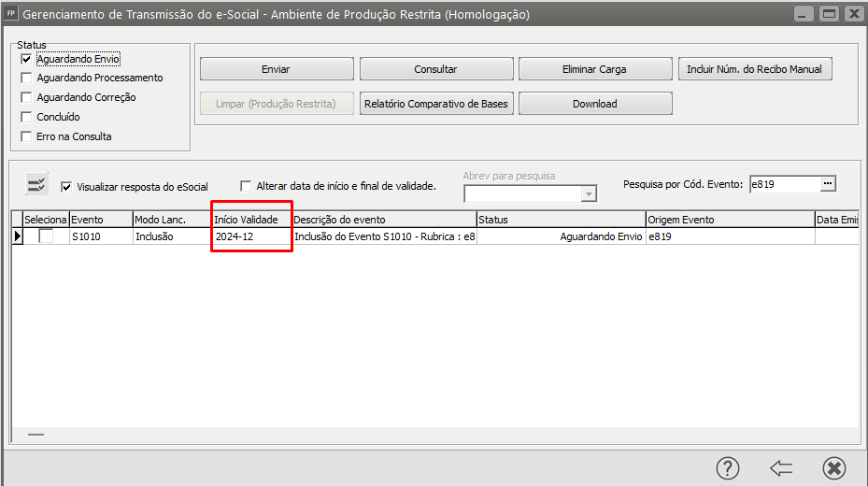Toggle the Aguardando Envio status checkbox
Image resolution: width=868 pixels, height=486 pixels.
(x=26, y=59)
